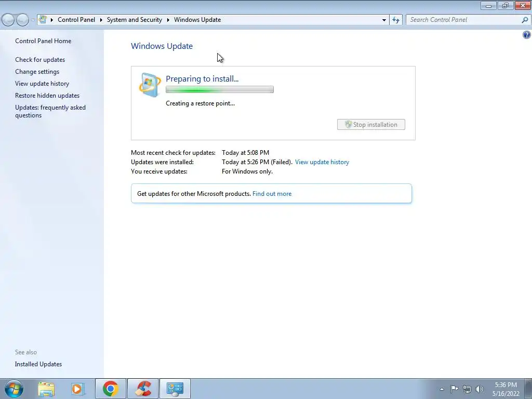Screen dimensions: 532x399
Task: Select the Control Panel breadcrumb
Action: click(76, 20)
